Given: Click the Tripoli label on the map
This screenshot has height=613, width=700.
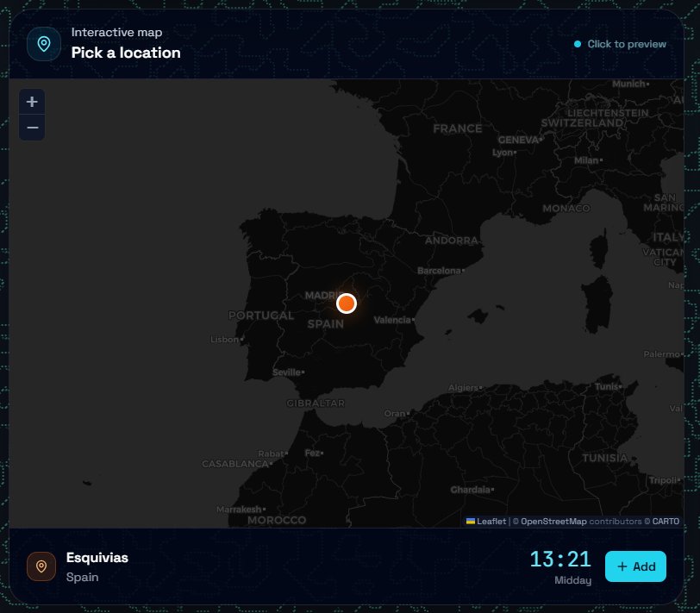Looking at the screenshot, I should pos(664,480).
